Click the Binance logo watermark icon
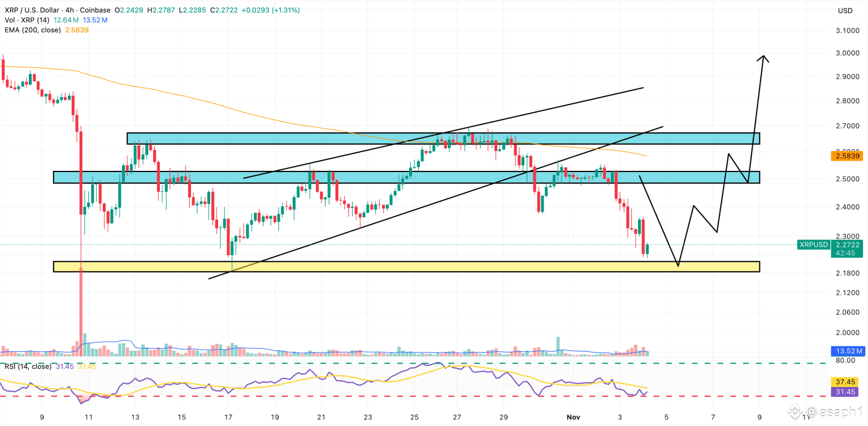 (x=796, y=411)
